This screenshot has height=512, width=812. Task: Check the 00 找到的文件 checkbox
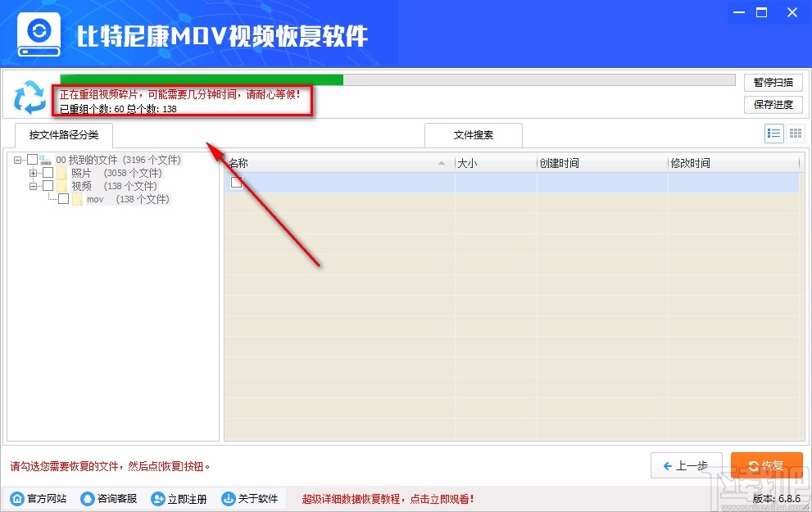[32, 159]
